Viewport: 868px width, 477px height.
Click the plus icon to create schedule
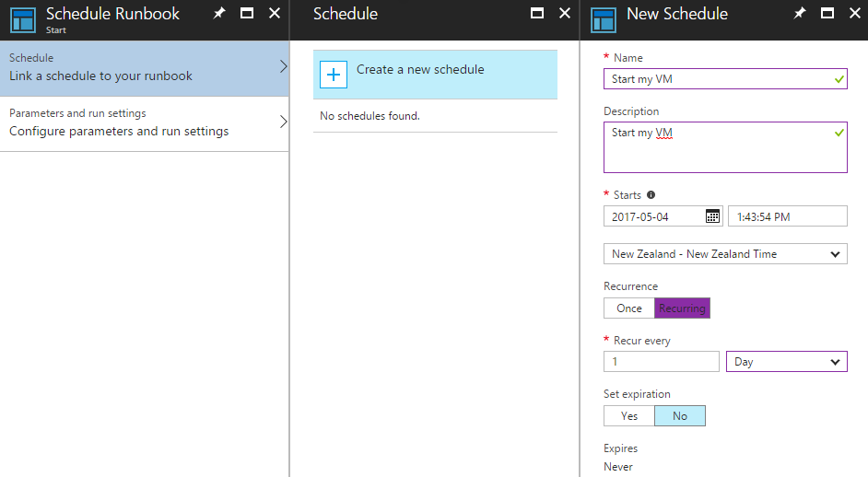tap(334, 75)
